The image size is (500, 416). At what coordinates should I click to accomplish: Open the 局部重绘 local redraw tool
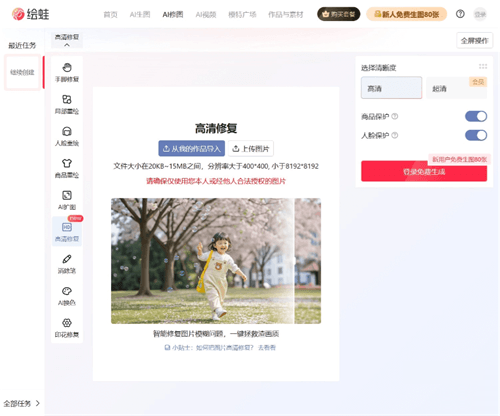[67, 104]
